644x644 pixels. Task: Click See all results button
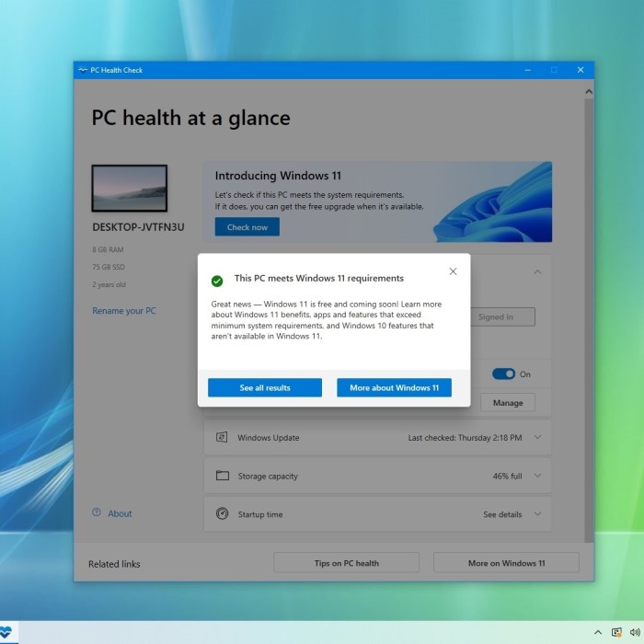tap(265, 387)
